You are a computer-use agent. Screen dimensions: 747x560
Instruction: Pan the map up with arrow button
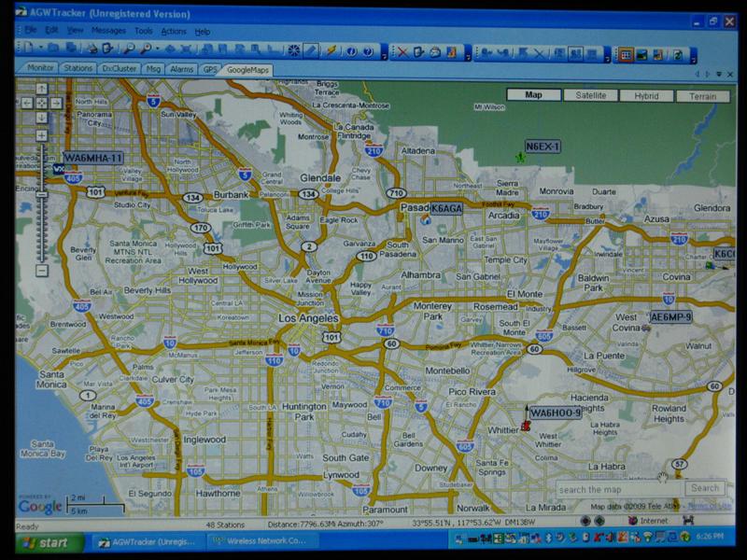tap(41, 90)
